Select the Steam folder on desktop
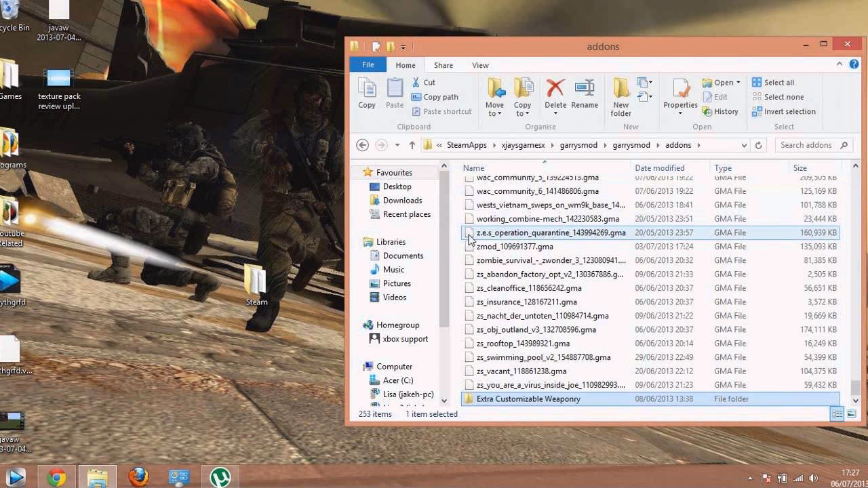 tap(256, 285)
